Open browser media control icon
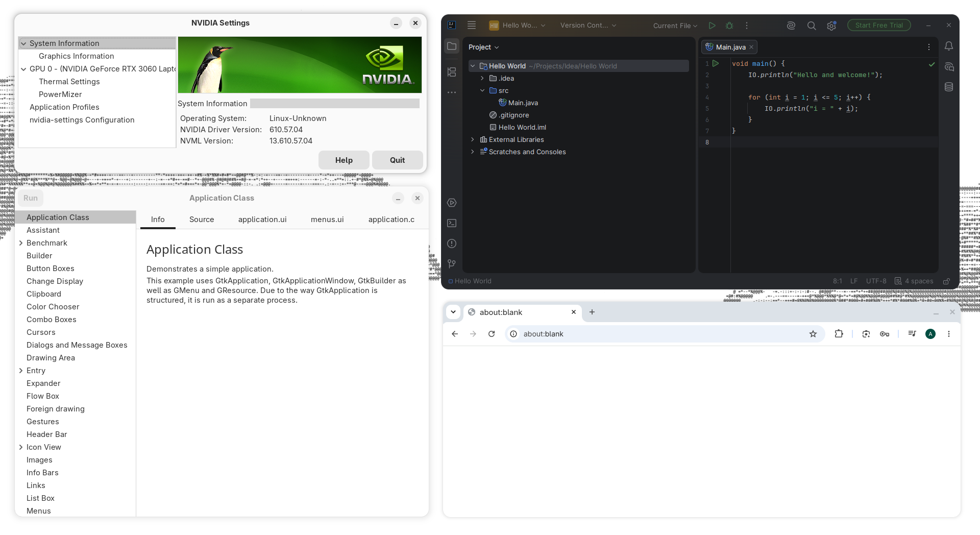Screen dimensions: 980x535 coord(912,334)
